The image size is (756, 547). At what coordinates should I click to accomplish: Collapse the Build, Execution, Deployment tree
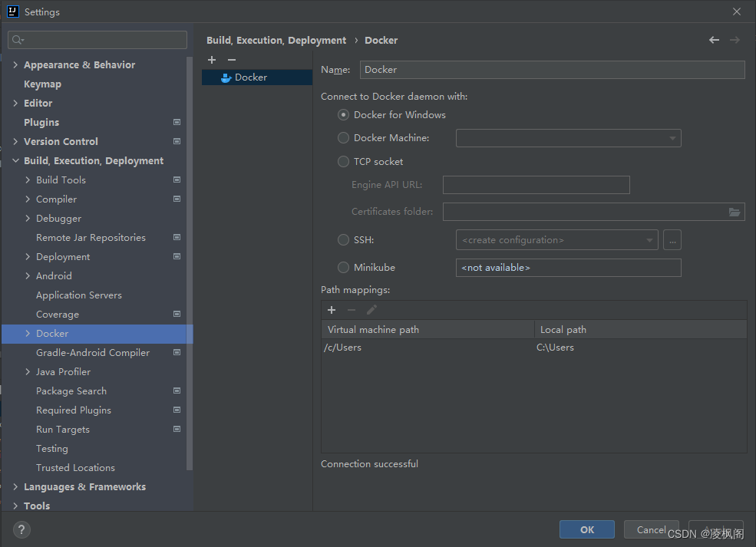click(x=15, y=160)
